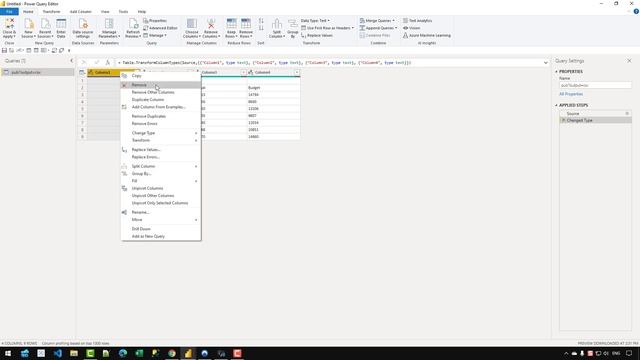Choose Remove Other Columns in menu
Screen dimensions: 640x360
click(x=161, y=92)
